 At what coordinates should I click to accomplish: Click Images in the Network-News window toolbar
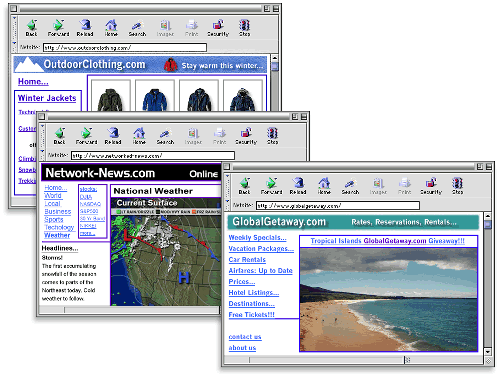click(193, 136)
